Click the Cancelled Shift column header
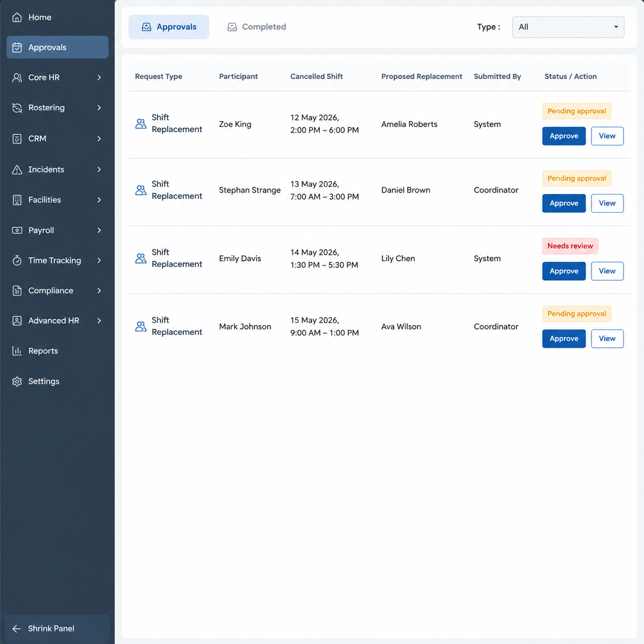The image size is (644, 644). (316, 77)
